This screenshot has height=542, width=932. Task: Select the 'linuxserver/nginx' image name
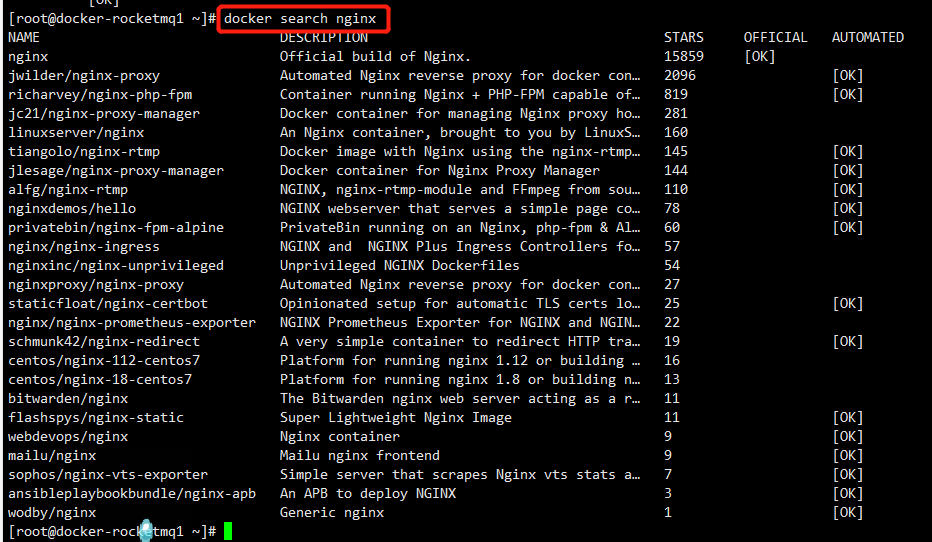point(76,133)
